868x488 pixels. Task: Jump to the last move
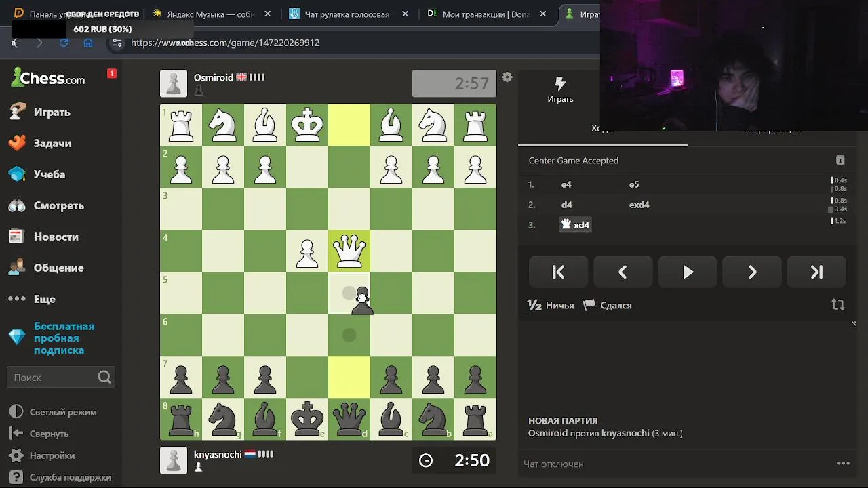(x=816, y=272)
